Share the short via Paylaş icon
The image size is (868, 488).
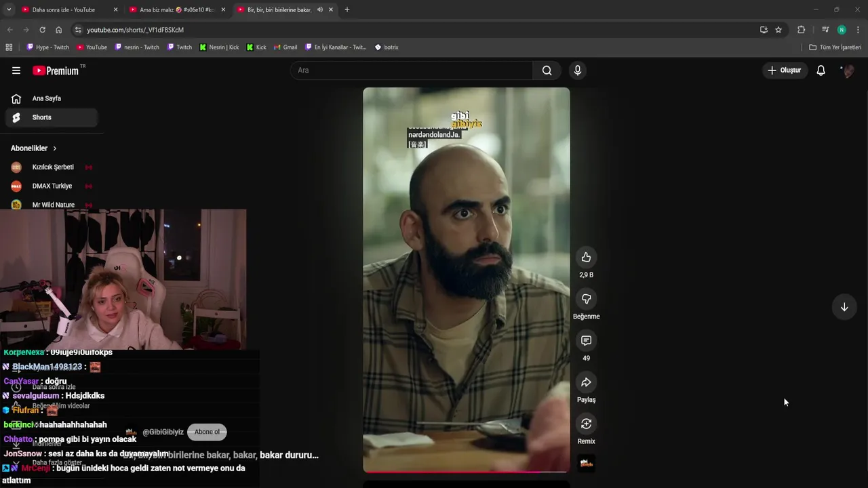(x=586, y=382)
